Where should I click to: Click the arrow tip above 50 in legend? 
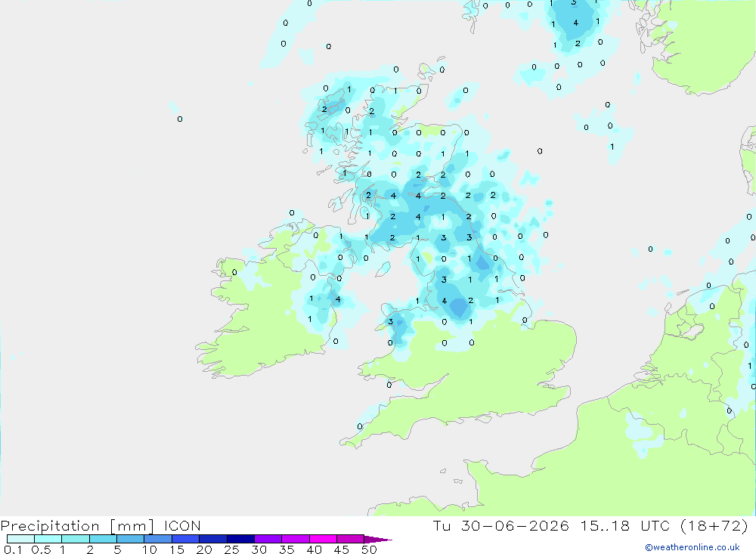(379, 539)
